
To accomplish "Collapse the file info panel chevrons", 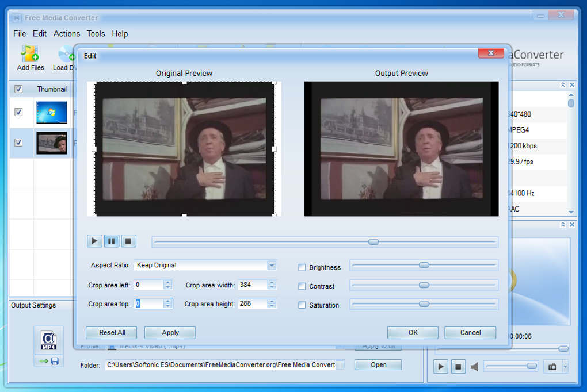I will click(563, 85).
